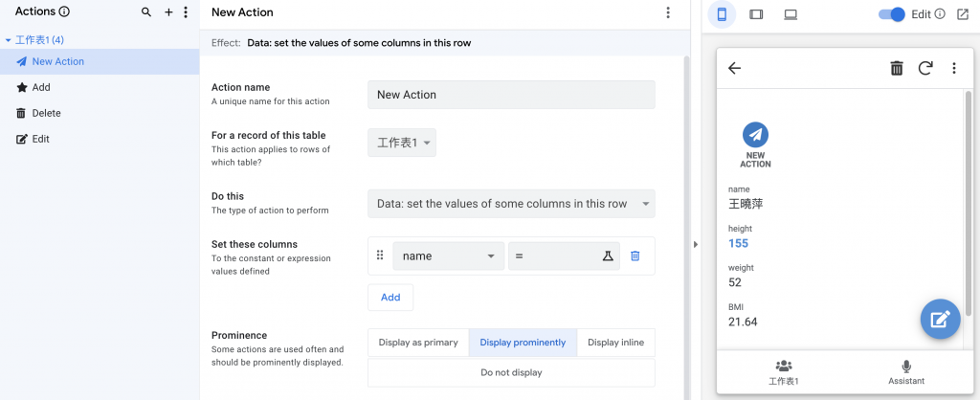980x400 pixels.
Task: Switch preview to mobile phone view
Action: tap(723, 14)
